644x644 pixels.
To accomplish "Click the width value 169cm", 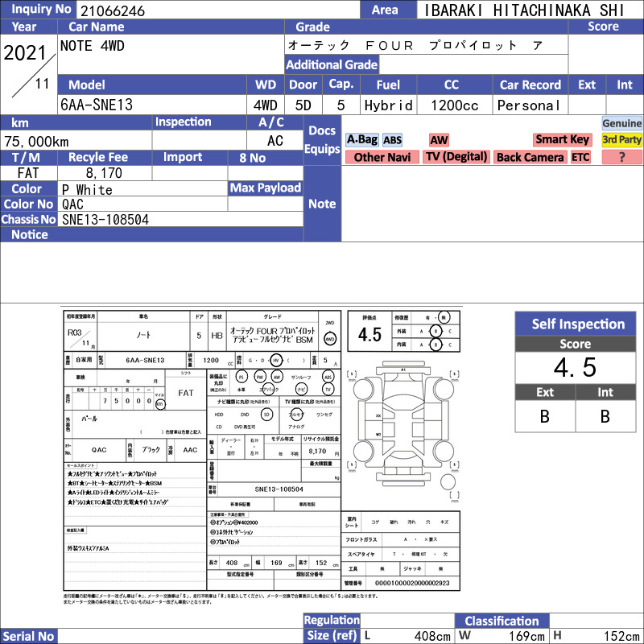I will [x=526, y=636].
